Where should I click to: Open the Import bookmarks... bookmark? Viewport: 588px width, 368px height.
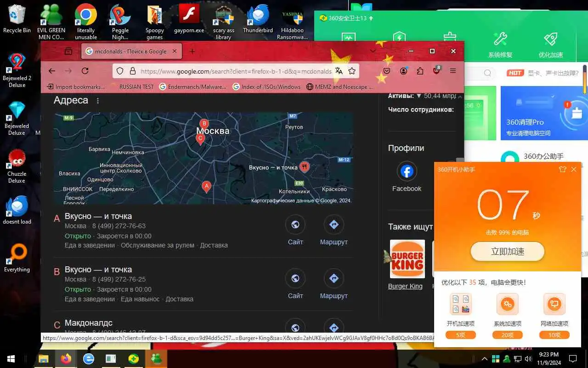[76, 86]
